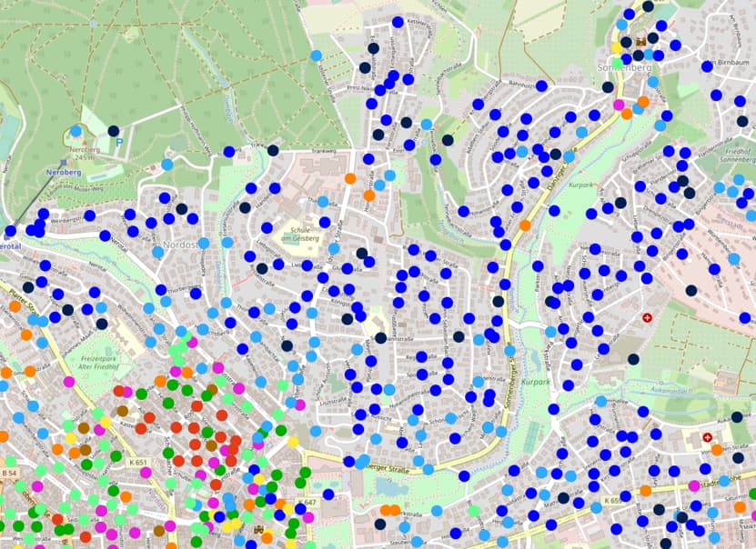The height and width of the screenshot is (549, 756).
Task: Select the magenta dot below the Sonnenberg label
Action: tap(619, 105)
